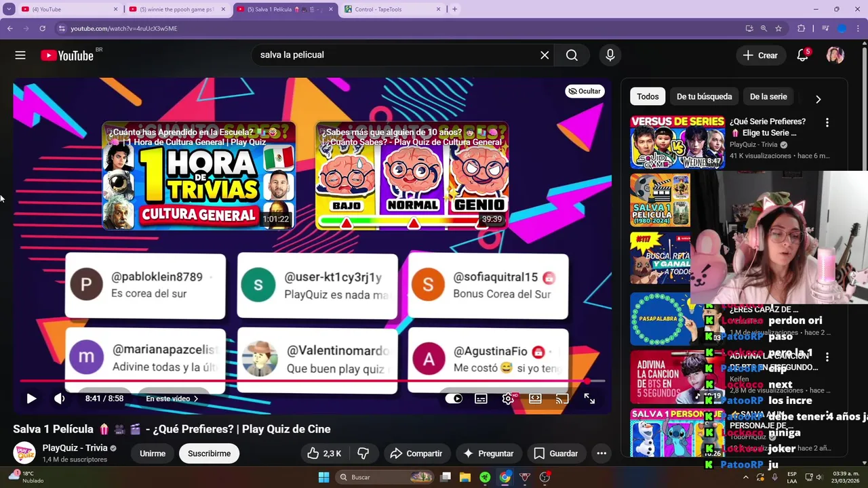Screen dimensions: 868x488
Task: Open the '¿Qué Serie Prefieres?' video title
Action: pos(768,127)
